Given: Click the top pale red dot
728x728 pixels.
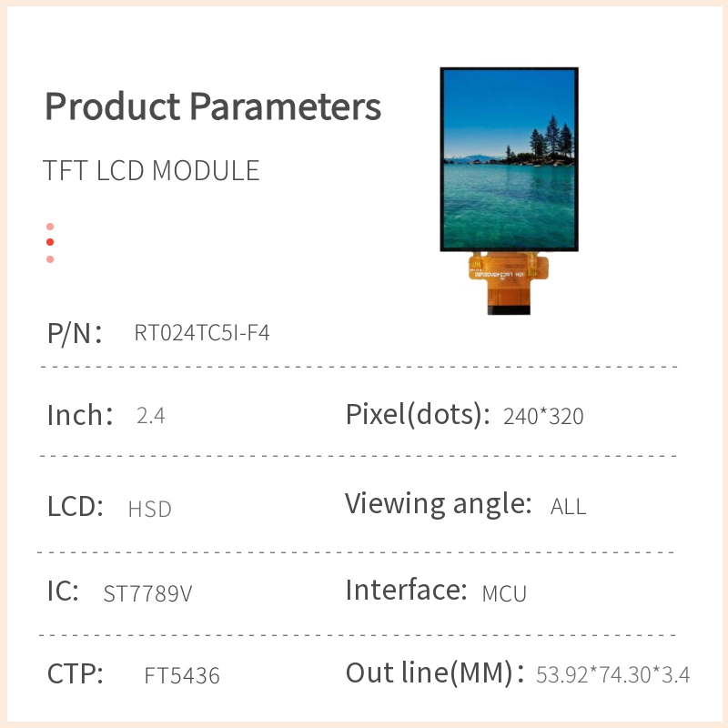Looking at the screenshot, I should 50,227.
